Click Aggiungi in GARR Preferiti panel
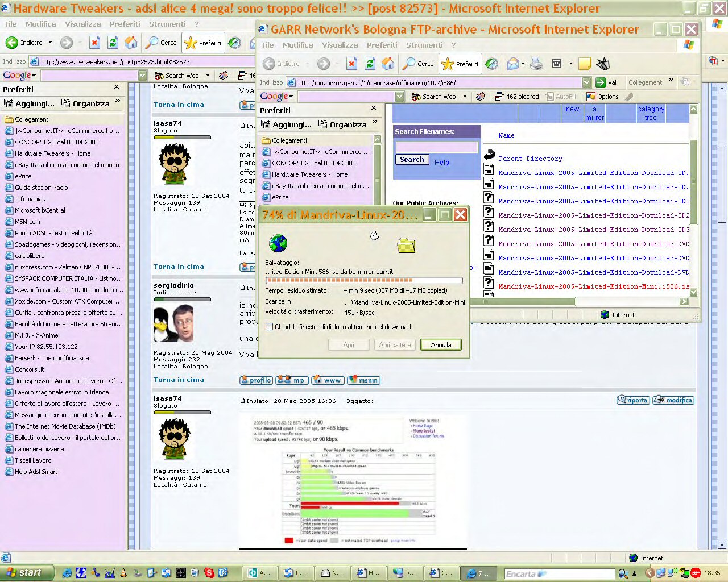Viewport: 728px width, 582px height. [286, 124]
